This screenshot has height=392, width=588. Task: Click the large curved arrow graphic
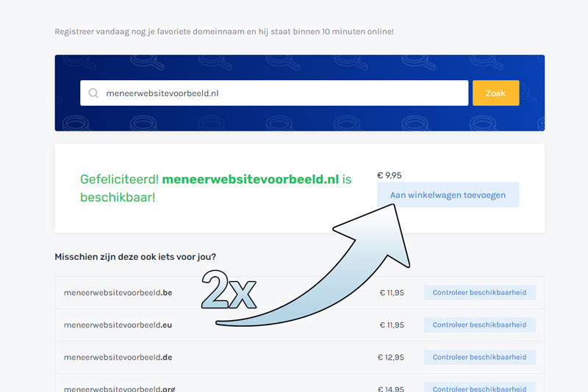345,279
